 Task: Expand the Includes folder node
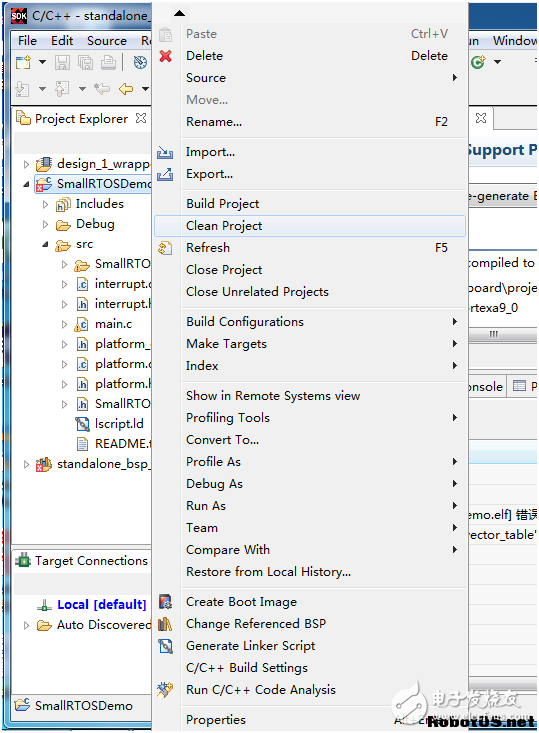[45, 204]
